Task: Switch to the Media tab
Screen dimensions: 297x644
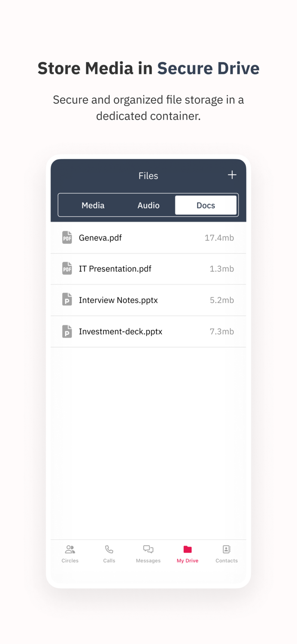Action: pos(93,205)
